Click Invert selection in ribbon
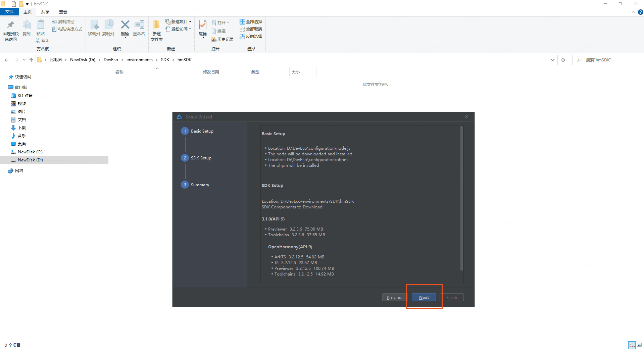 click(251, 37)
